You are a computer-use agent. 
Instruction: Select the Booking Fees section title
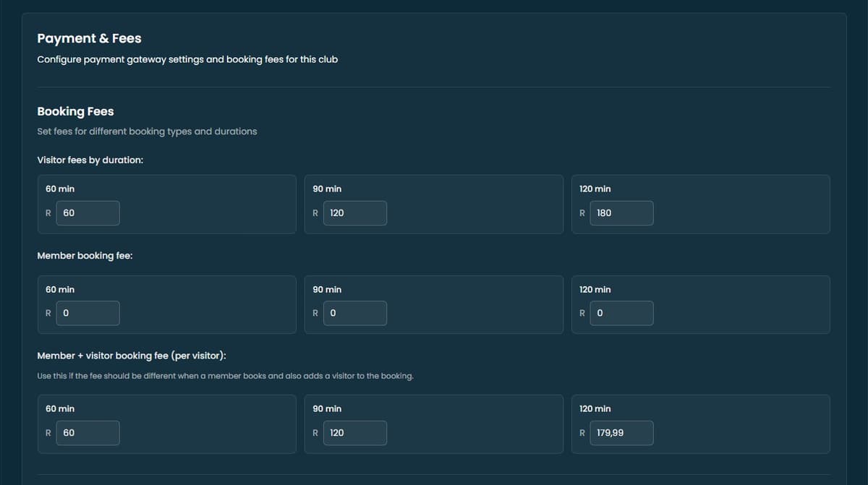75,111
